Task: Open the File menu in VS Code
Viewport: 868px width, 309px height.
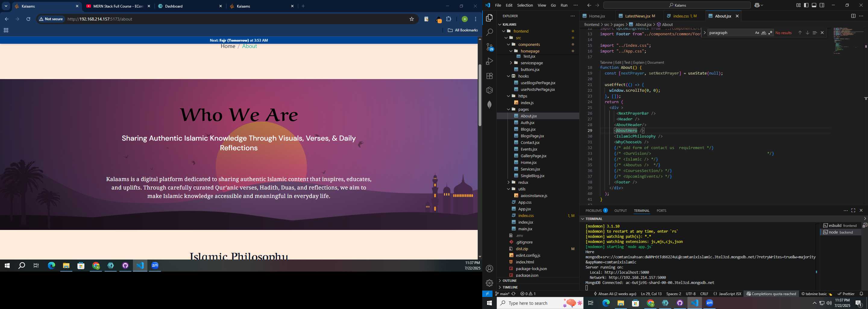Action: [498, 5]
